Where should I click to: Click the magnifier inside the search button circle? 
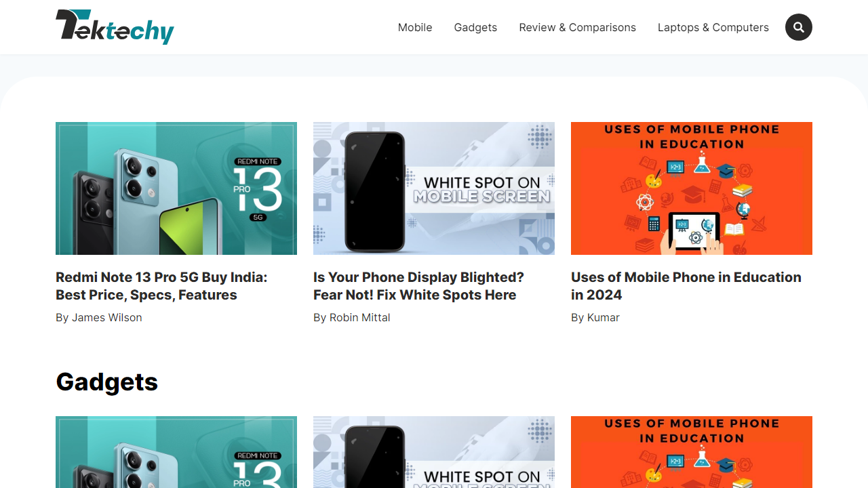coord(798,27)
